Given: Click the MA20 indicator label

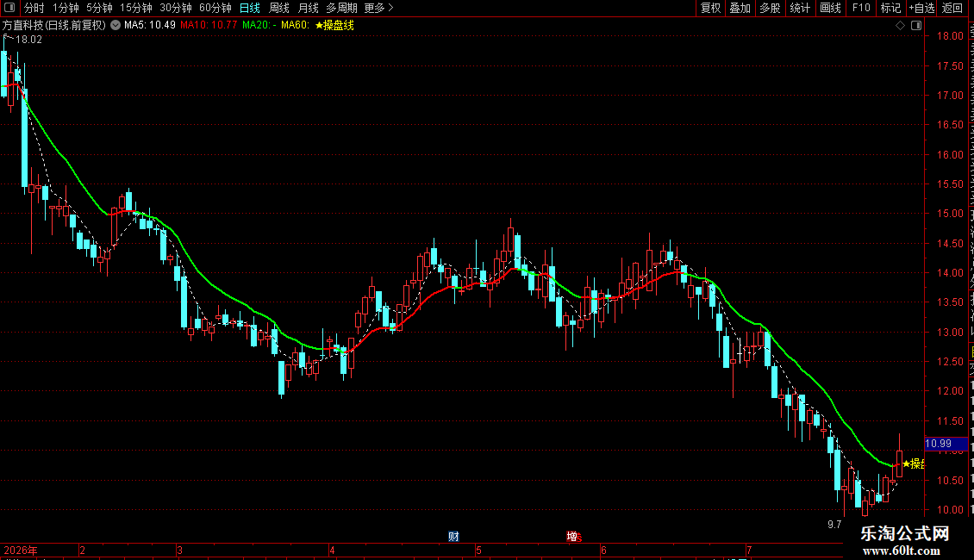Looking at the screenshot, I should (x=259, y=26).
